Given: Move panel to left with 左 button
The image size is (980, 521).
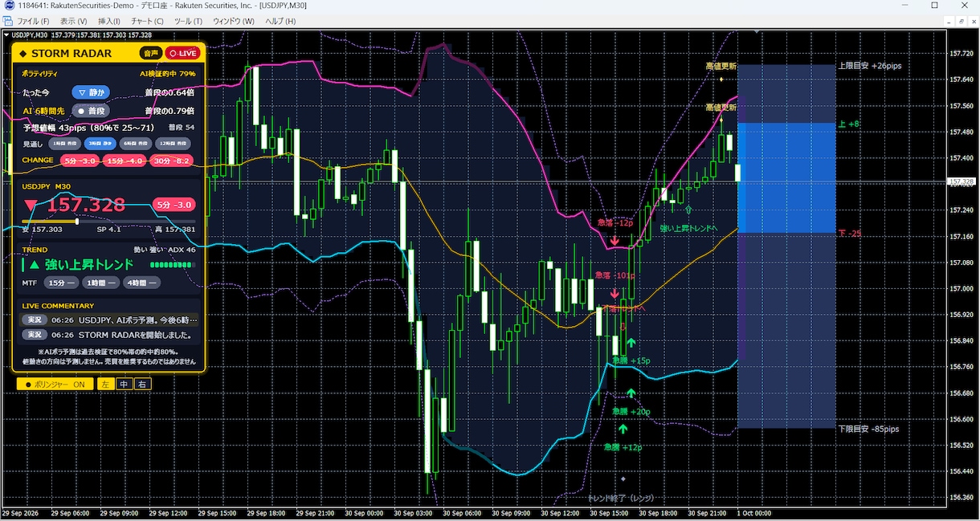Looking at the screenshot, I should pyautogui.click(x=105, y=385).
